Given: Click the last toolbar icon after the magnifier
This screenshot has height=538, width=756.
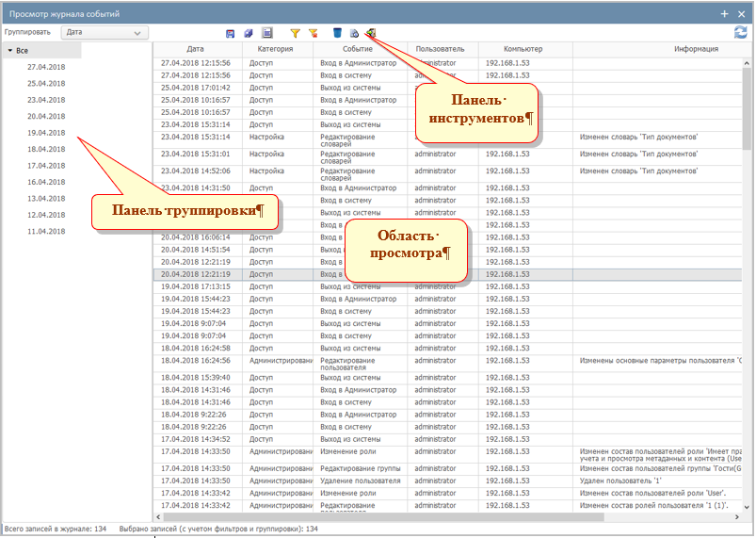Looking at the screenshot, I should point(372,33).
